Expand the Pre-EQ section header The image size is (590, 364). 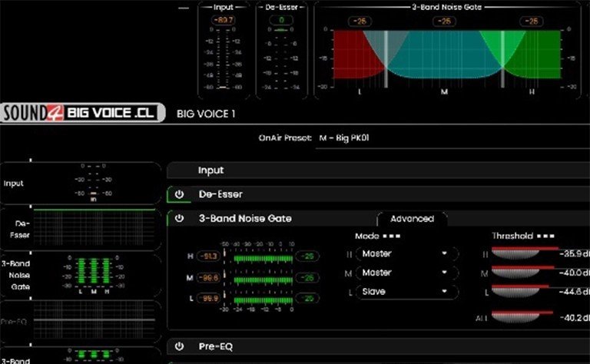click(x=378, y=346)
